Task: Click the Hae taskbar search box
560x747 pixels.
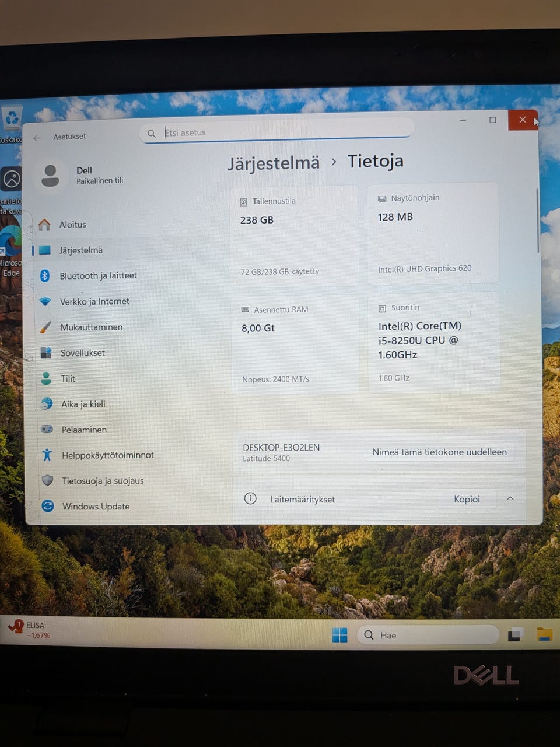Action: pos(428,635)
